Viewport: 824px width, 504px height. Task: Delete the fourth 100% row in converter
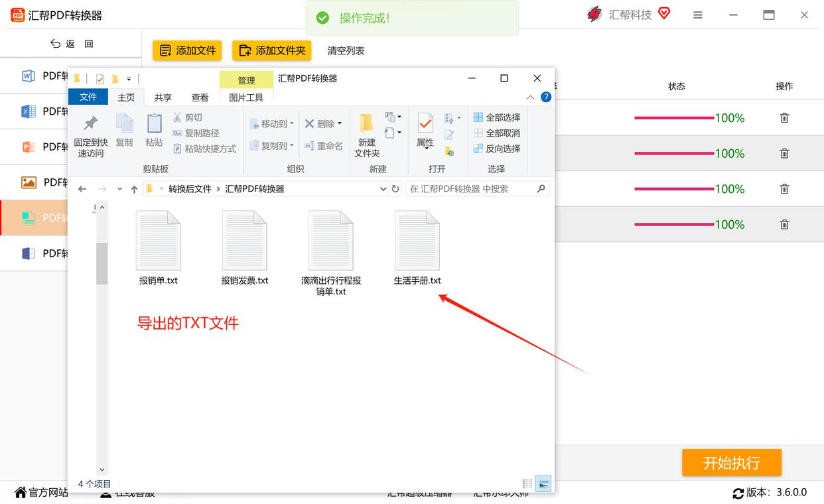click(x=784, y=224)
